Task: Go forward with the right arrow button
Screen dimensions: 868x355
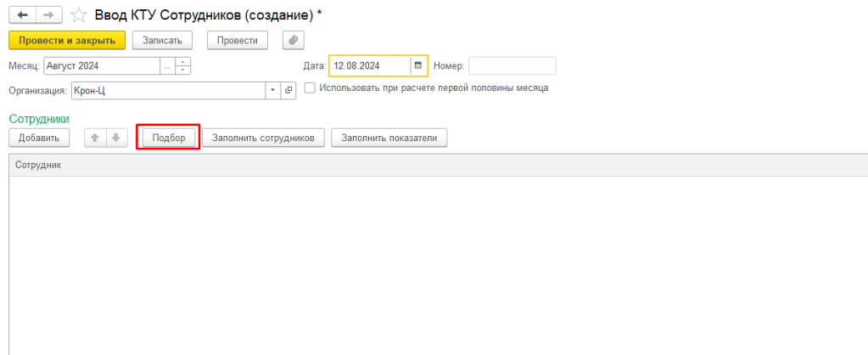Action: 49,15
